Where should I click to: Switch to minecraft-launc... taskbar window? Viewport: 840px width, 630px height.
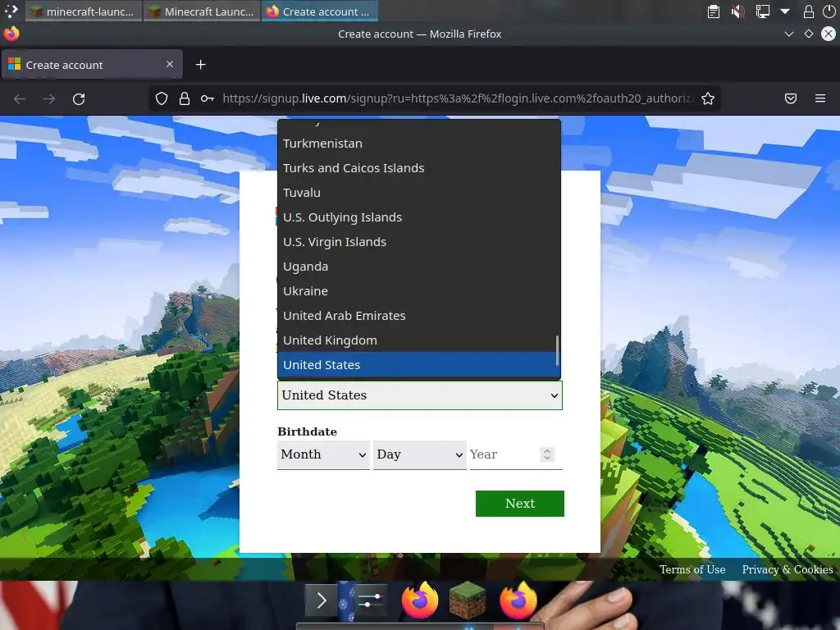tap(83, 11)
